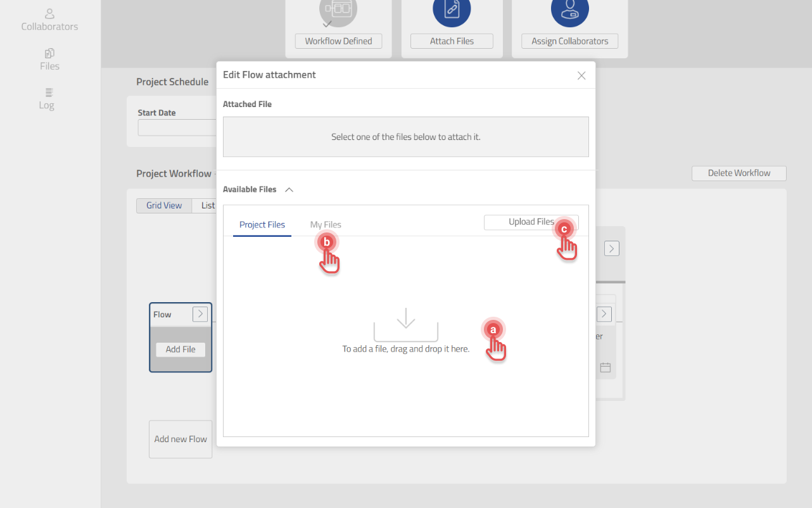Click the Workflow Defined diagram icon

(x=338, y=10)
